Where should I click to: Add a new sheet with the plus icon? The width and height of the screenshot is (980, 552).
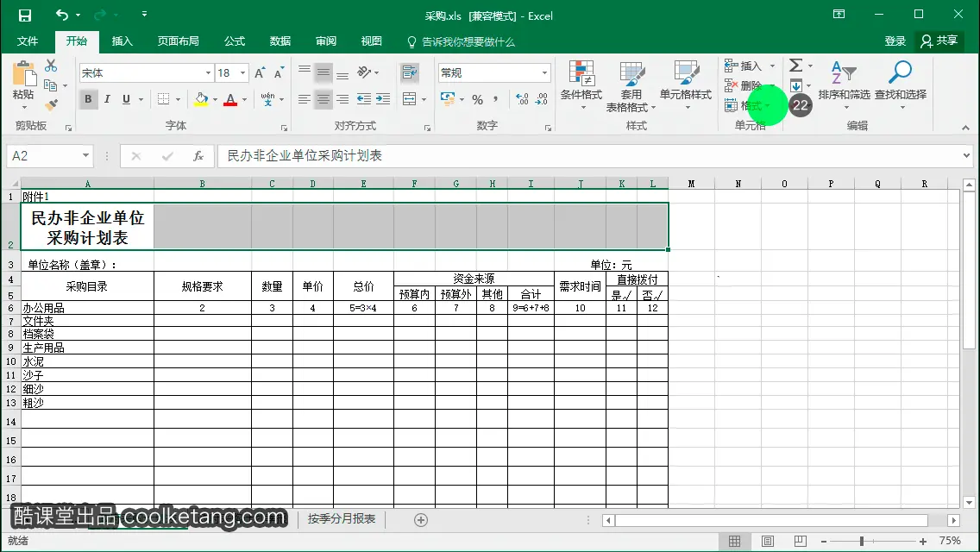[421, 520]
